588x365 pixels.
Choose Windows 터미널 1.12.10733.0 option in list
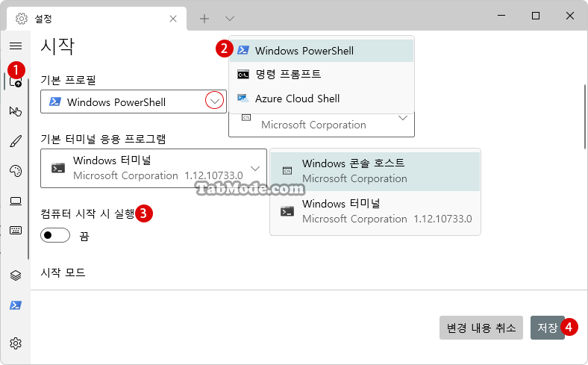pos(375,211)
